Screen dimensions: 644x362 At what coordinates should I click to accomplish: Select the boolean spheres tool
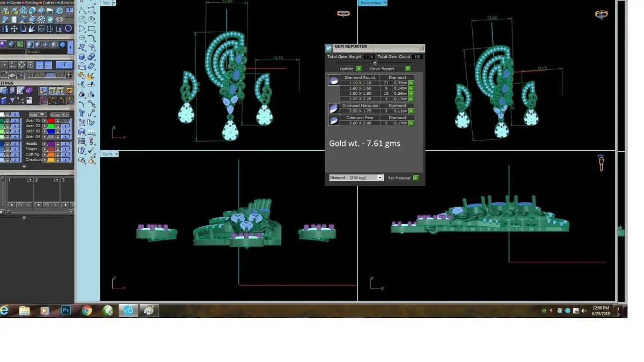pyautogui.click(x=91, y=56)
